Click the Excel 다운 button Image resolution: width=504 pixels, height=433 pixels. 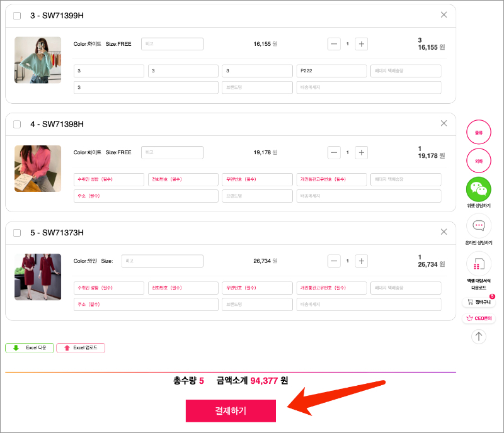(x=29, y=347)
